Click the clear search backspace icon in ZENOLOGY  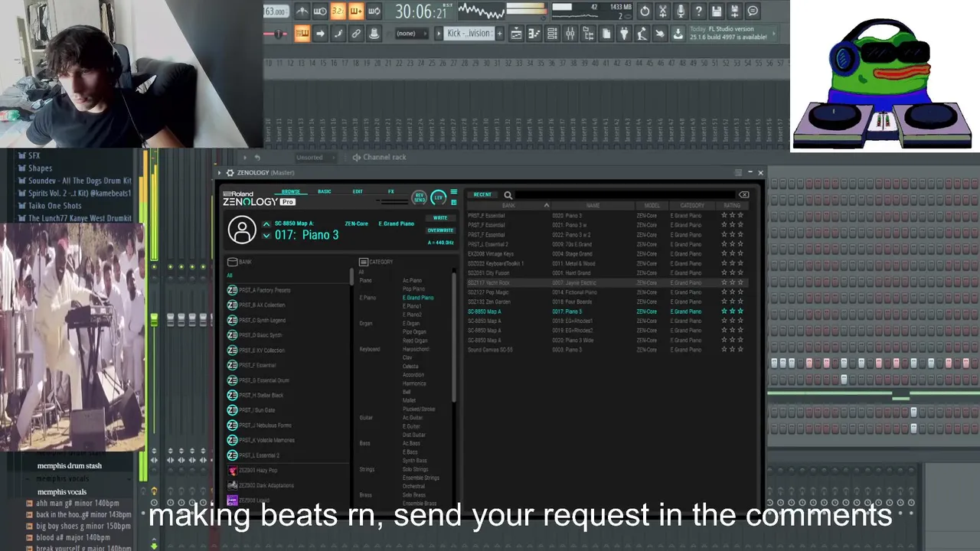743,195
